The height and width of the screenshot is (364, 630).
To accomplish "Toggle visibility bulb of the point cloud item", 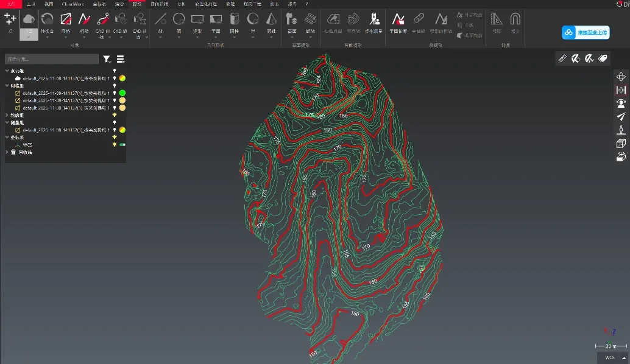I will [114, 79].
